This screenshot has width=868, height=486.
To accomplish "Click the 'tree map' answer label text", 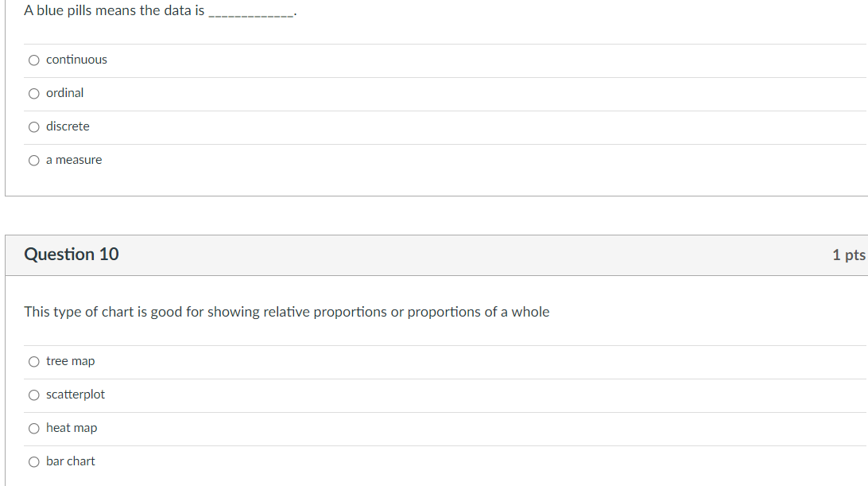I will point(70,361).
